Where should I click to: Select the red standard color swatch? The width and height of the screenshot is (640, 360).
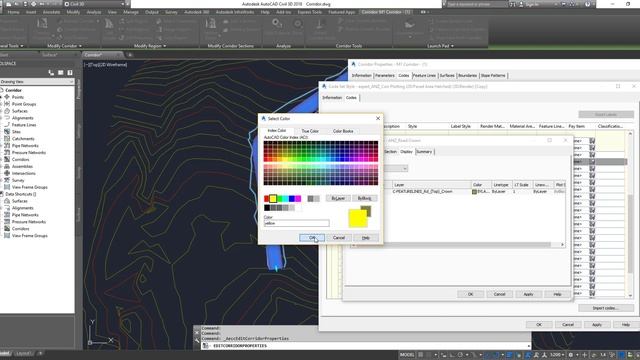click(x=267, y=199)
